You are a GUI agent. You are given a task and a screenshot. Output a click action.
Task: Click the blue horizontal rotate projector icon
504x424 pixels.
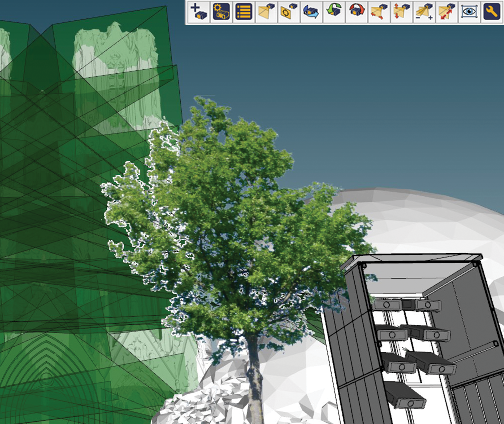click(311, 11)
